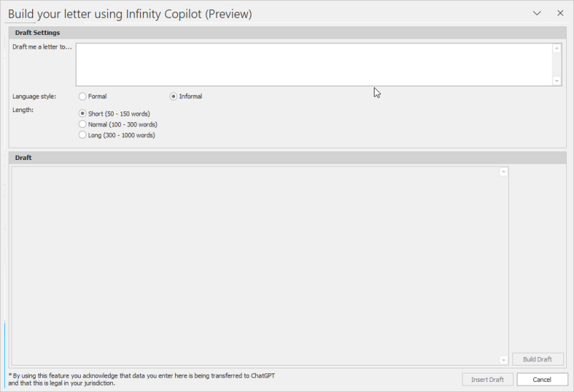Viewport: 574px width, 392px height.
Task: Click the window options chevron in title bar
Action: [x=537, y=13]
